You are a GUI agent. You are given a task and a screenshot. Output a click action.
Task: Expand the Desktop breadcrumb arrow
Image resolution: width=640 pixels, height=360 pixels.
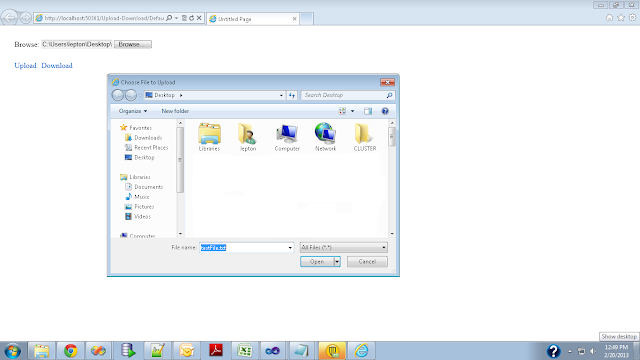pos(181,95)
